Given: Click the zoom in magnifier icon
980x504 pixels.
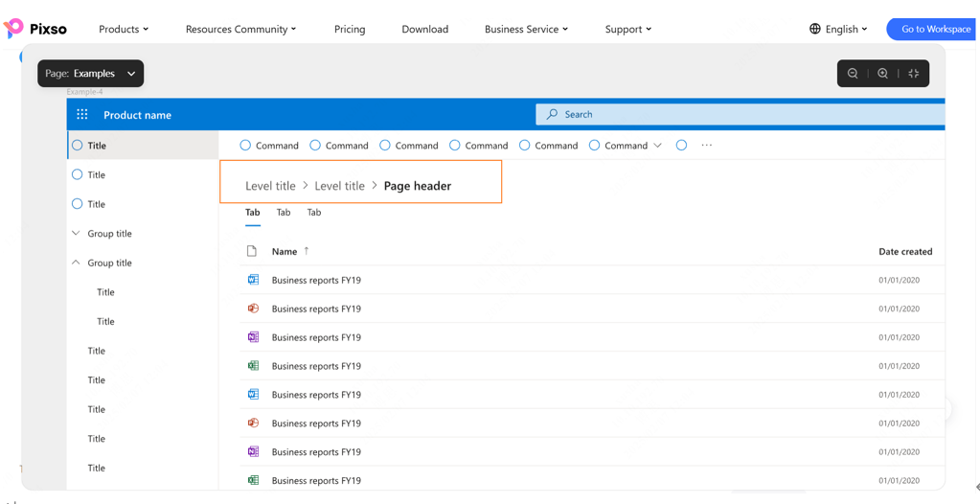Looking at the screenshot, I should click(x=882, y=74).
